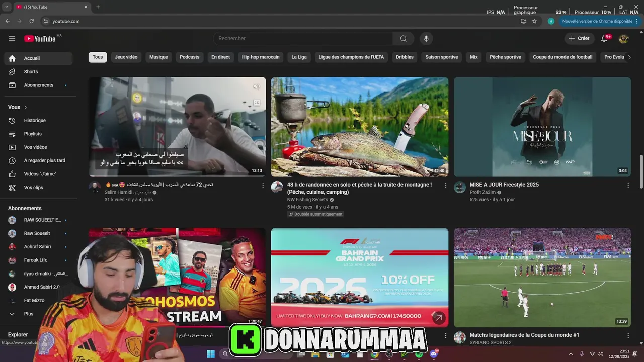This screenshot has width=644, height=362.
Task: Show hidden system tray icons
Action: [x=571, y=354]
